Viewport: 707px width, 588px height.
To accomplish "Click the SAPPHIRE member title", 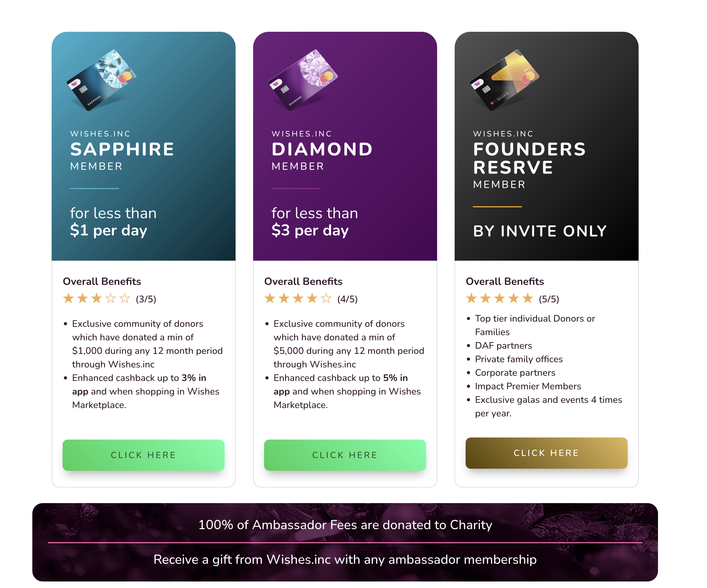I will [122, 149].
